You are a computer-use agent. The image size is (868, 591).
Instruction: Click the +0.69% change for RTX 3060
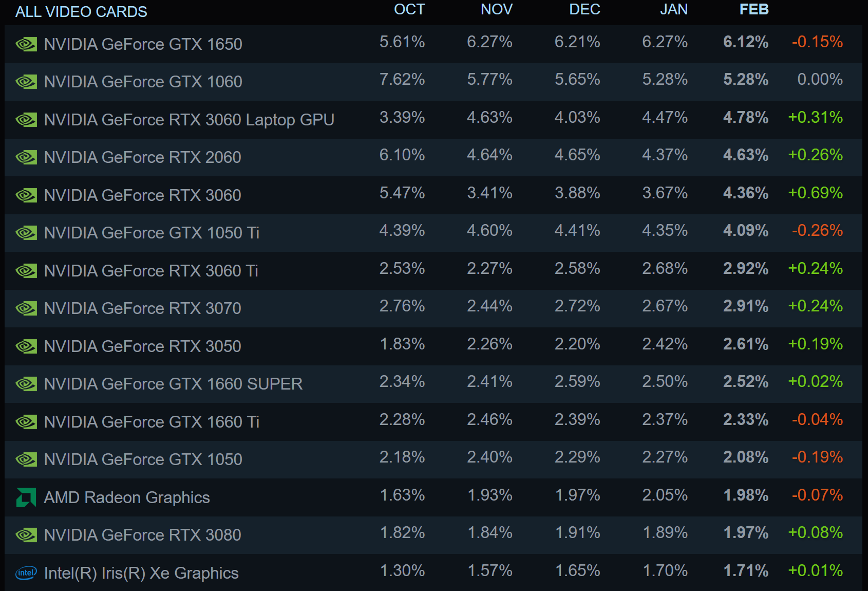click(x=815, y=193)
